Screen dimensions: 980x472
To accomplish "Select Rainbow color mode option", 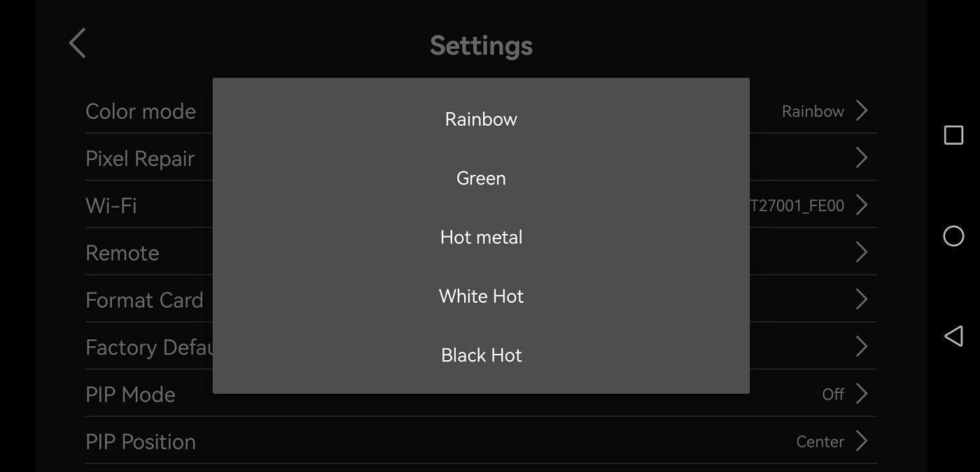I will tap(481, 119).
